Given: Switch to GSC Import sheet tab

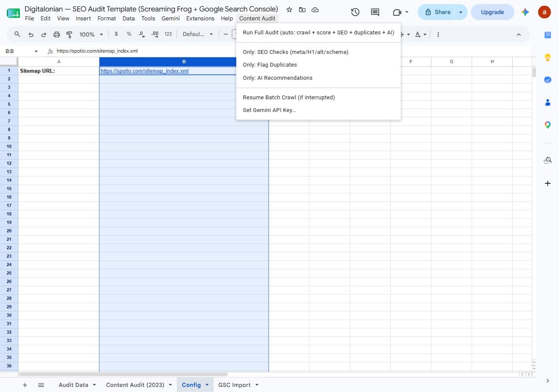Looking at the screenshot, I should point(234,385).
